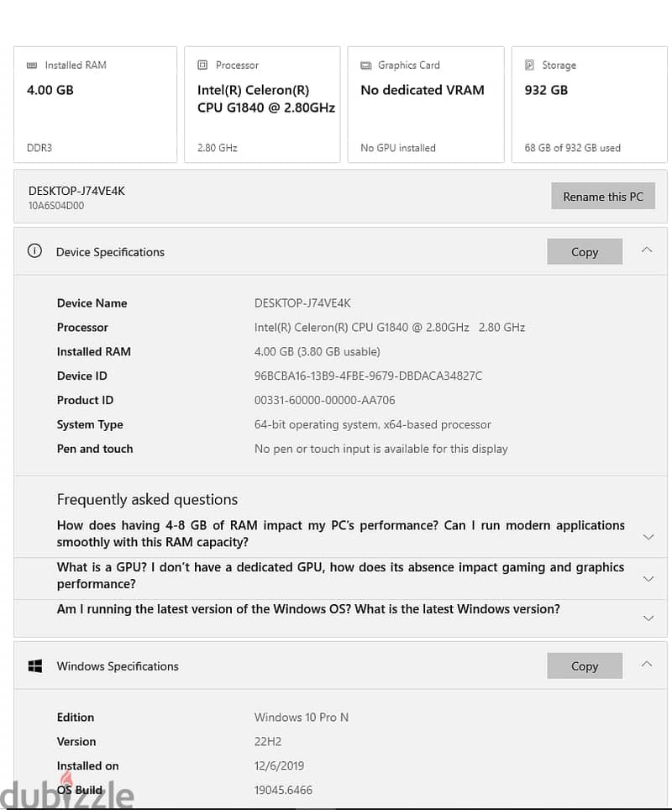The width and height of the screenshot is (672, 810).
Task: Open the Graphics Card no VRAM card
Action: [426, 105]
